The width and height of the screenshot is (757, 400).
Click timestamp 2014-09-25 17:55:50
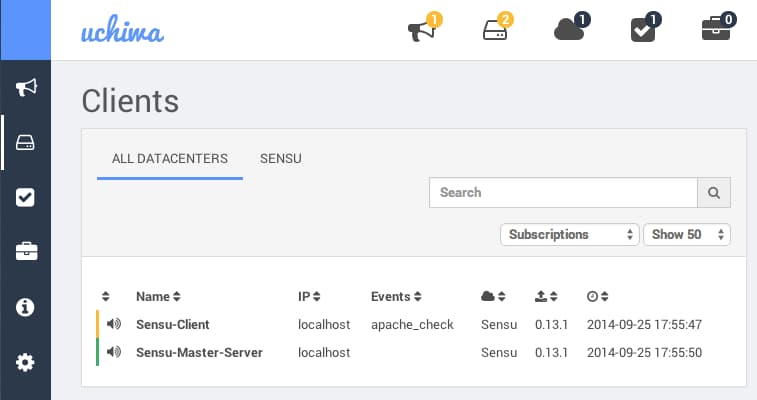click(645, 353)
